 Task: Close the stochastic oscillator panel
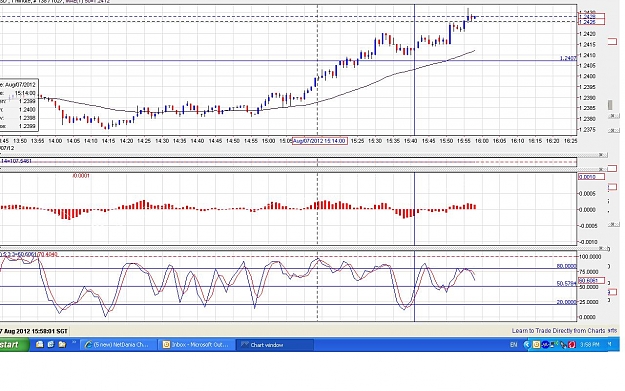[x=601, y=248]
